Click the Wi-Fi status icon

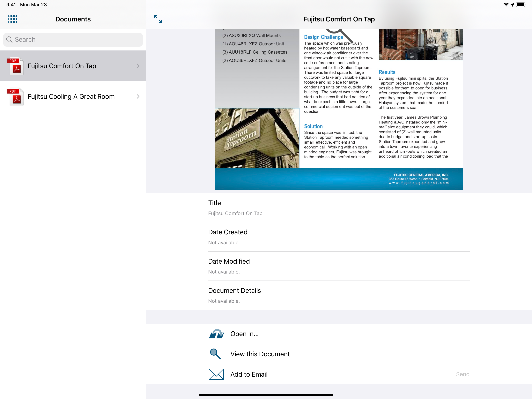(506, 4)
